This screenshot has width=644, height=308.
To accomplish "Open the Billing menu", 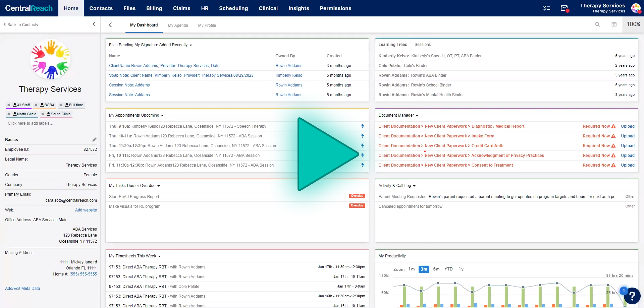I will pos(154,8).
